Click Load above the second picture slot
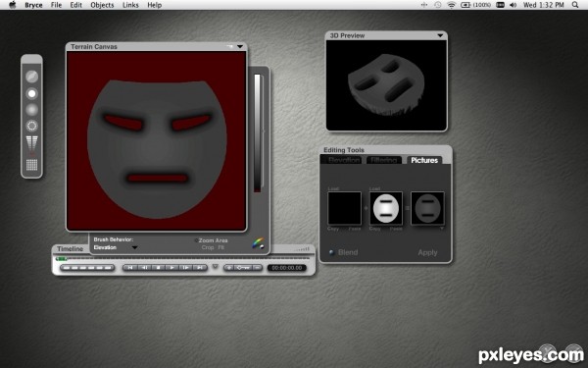The image size is (588, 368). click(x=374, y=188)
